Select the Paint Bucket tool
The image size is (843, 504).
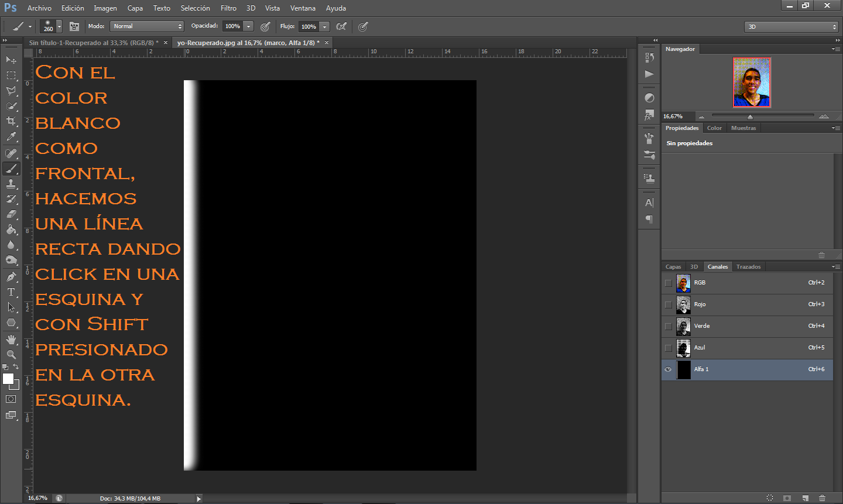click(x=11, y=229)
